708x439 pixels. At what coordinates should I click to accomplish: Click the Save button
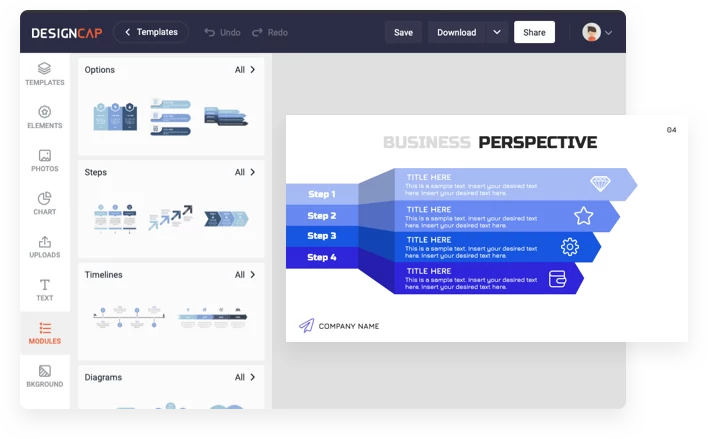click(403, 32)
